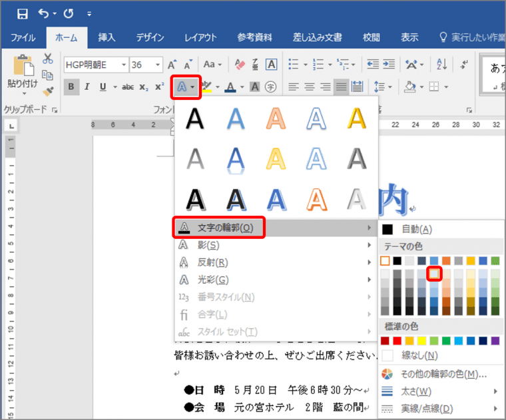Click the Save icon in title bar
This screenshot has height=420, width=506.
point(22,13)
